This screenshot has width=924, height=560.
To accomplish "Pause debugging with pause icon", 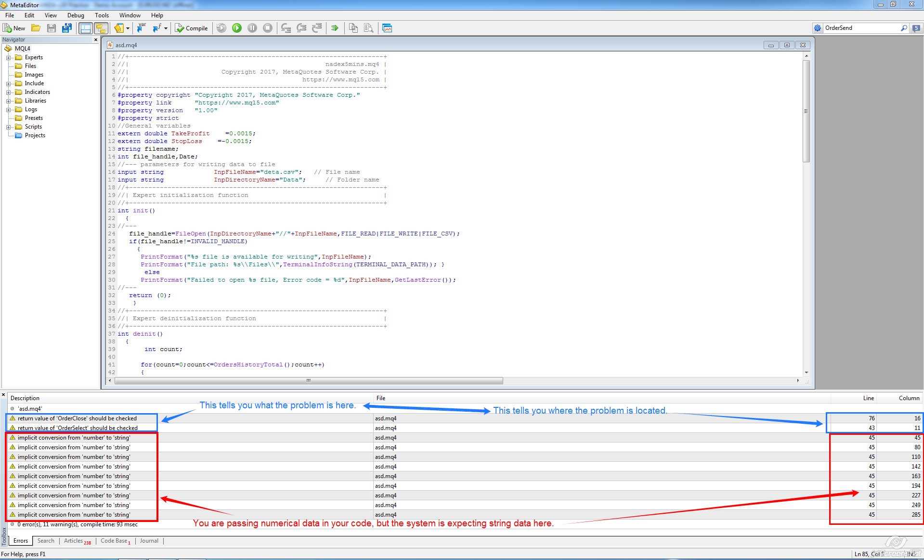I will pyautogui.click(x=252, y=28).
